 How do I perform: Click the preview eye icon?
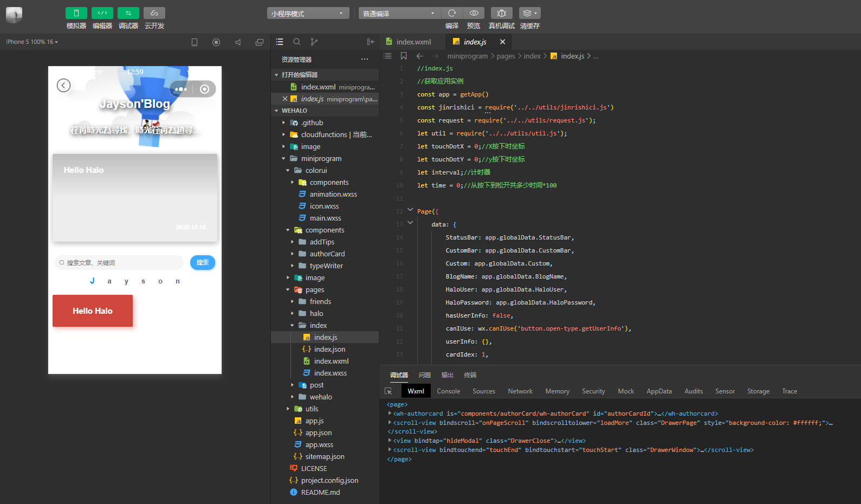(x=474, y=13)
